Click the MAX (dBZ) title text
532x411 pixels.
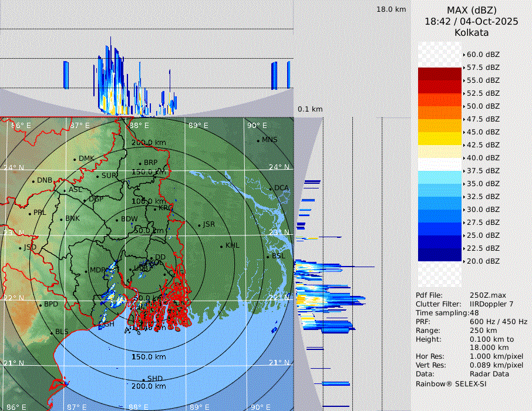coord(472,10)
